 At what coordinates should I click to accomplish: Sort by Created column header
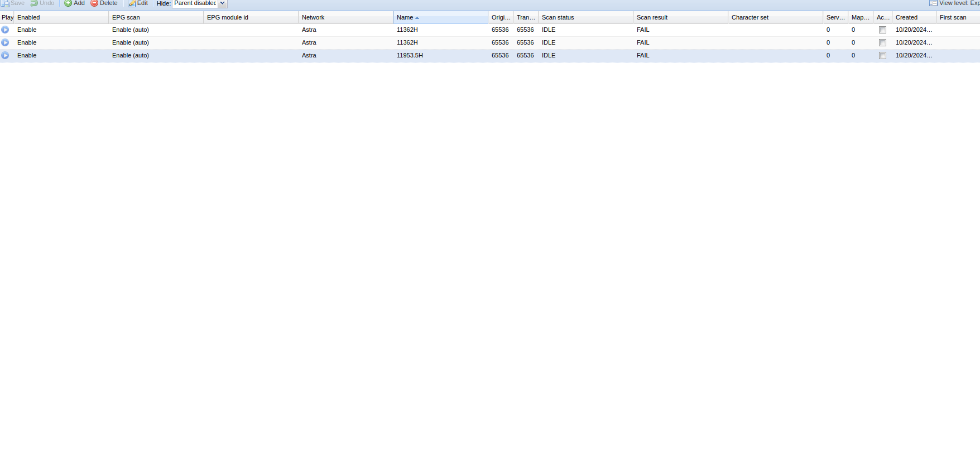pyautogui.click(x=914, y=17)
